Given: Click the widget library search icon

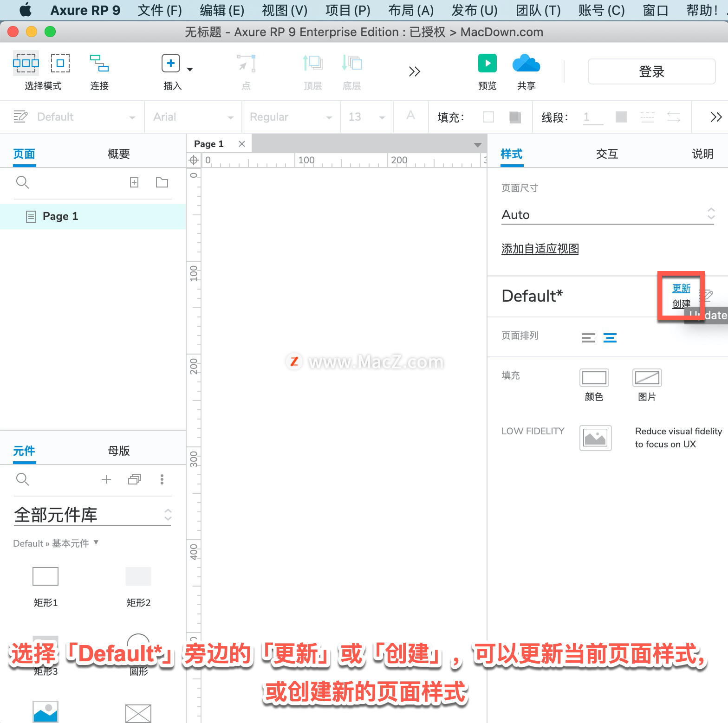Looking at the screenshot, I should pyautogui.click(x=22, y=479).
